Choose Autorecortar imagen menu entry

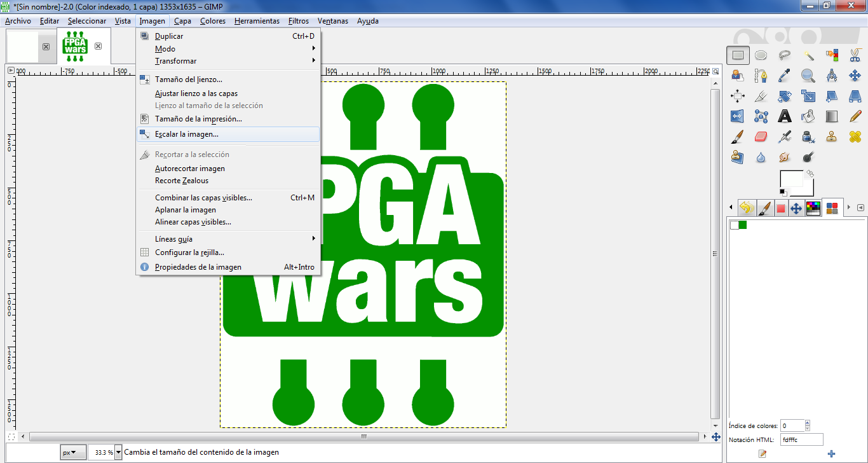pos(228,169)
